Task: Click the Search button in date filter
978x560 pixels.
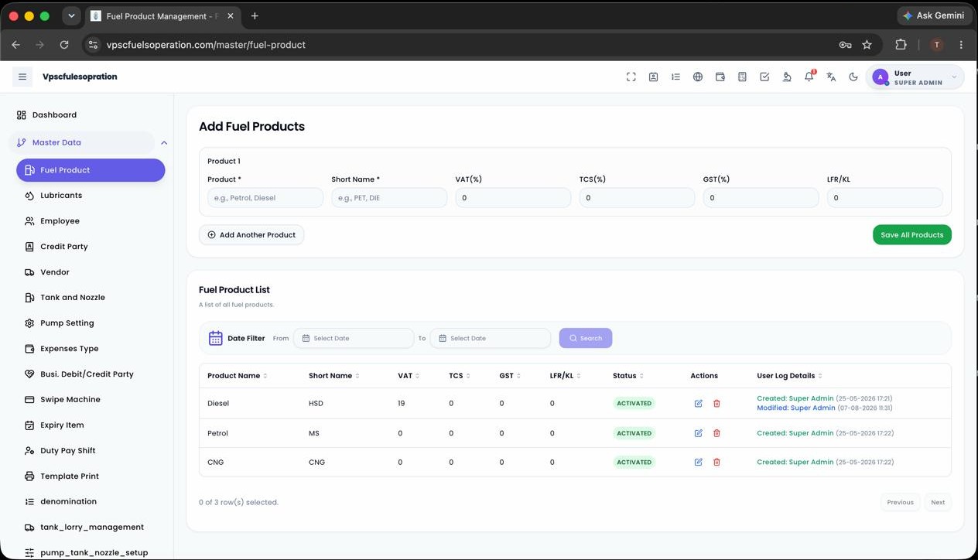Action: pos(586,338)
